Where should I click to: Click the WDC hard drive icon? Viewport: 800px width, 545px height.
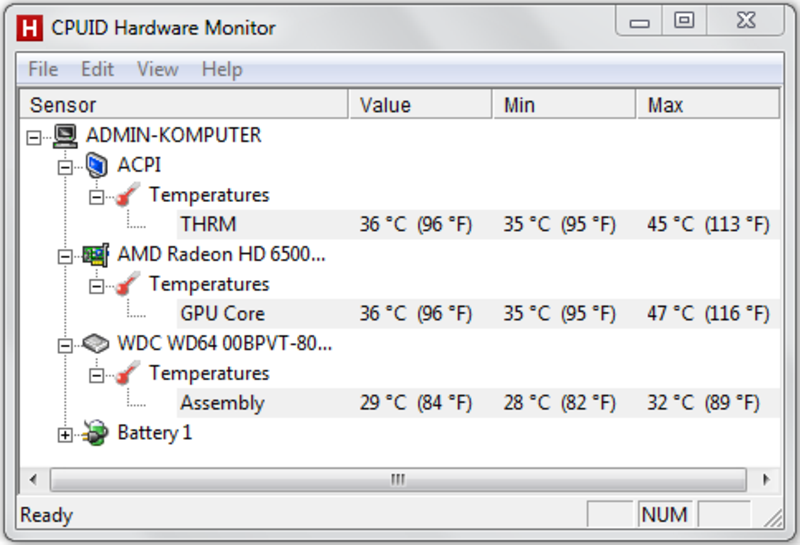point(96,343)
